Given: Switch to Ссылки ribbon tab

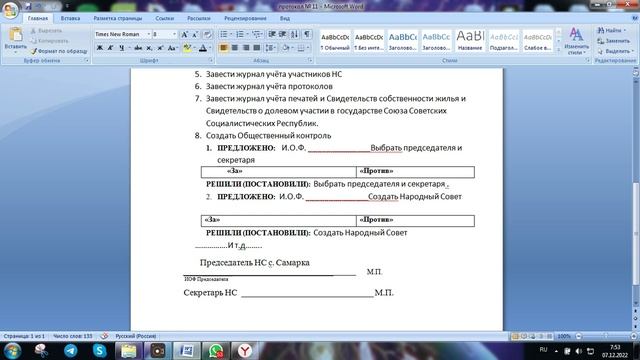Looking at the screenshot, I should coord(164,18).
